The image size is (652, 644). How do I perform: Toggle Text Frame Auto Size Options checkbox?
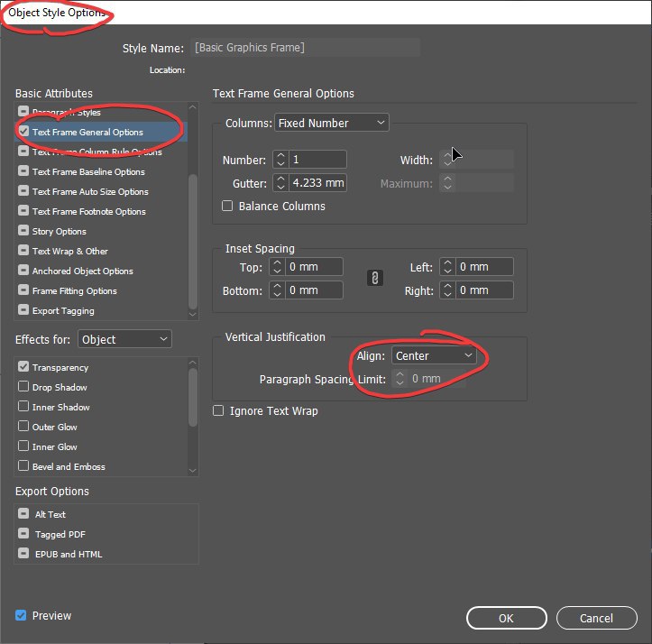tap(23, 191)
